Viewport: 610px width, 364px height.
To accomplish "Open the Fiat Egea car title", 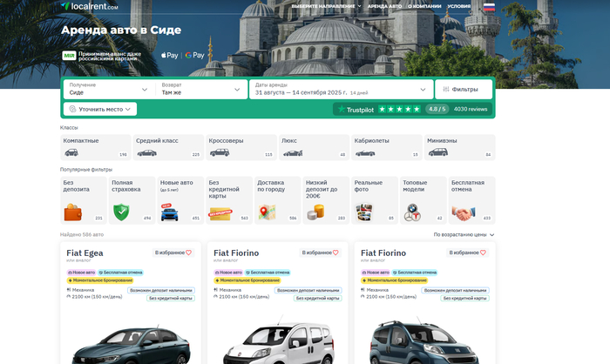I will click(85, 253).
